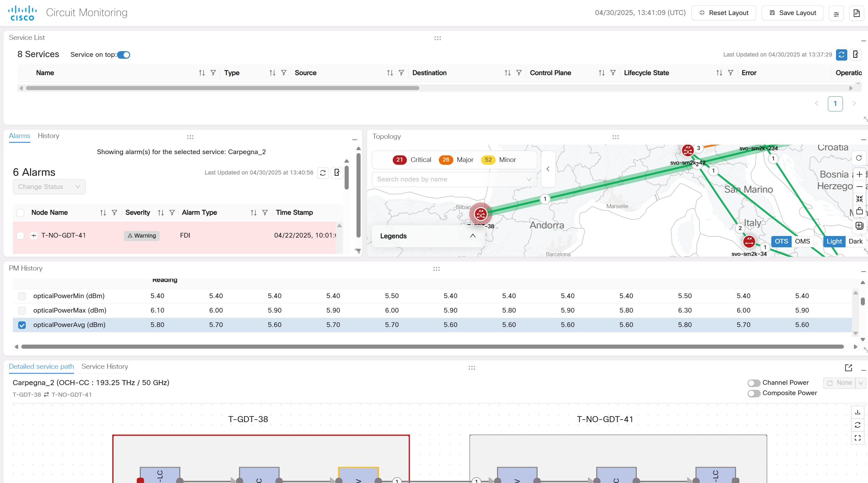Switch topology layer to OMS
The width and height of the screenshot is (868, 483).
802,242
